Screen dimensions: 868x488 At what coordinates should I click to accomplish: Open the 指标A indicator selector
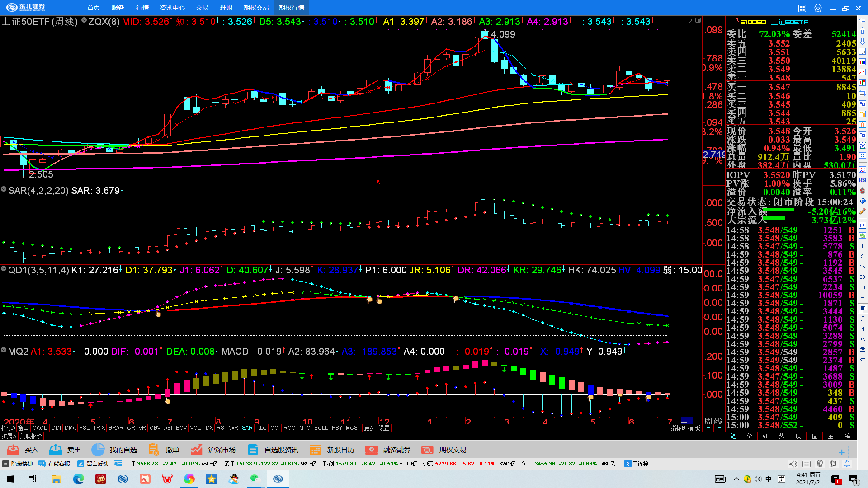coord(8,428)
